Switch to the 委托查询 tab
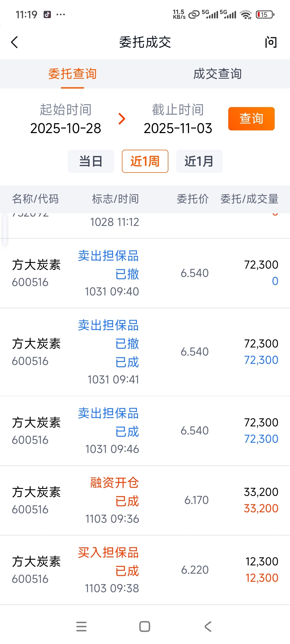The width and height of the screenshot is (290, 644). (x=73, y=74)
